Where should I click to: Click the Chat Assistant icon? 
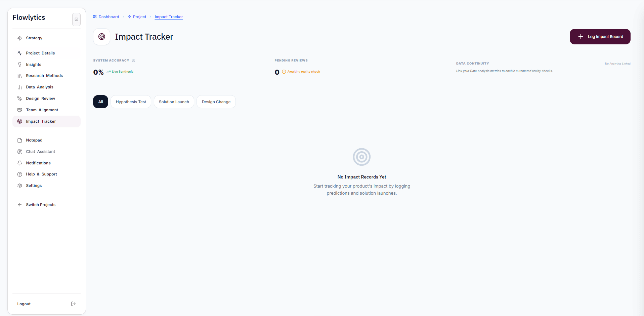tap(20, 152)
